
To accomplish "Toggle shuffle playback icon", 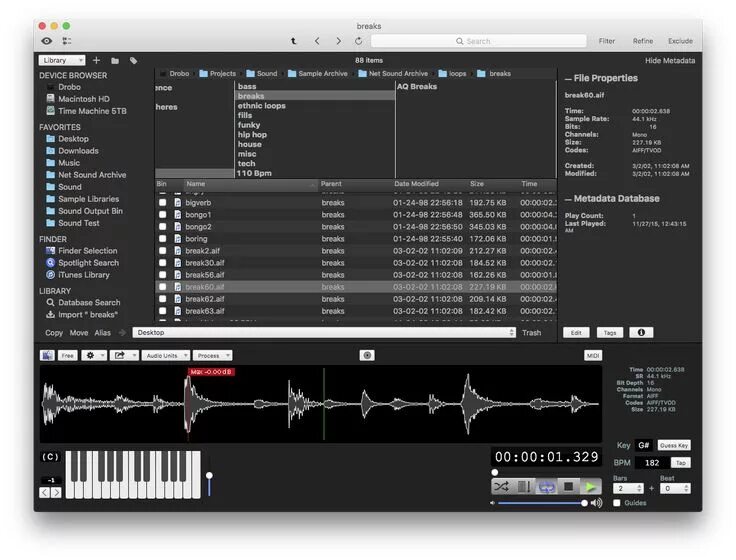I will pos(501,487).
